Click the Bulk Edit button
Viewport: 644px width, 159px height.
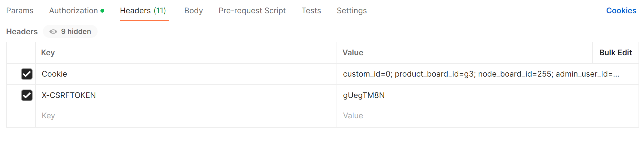pos(615,53)
